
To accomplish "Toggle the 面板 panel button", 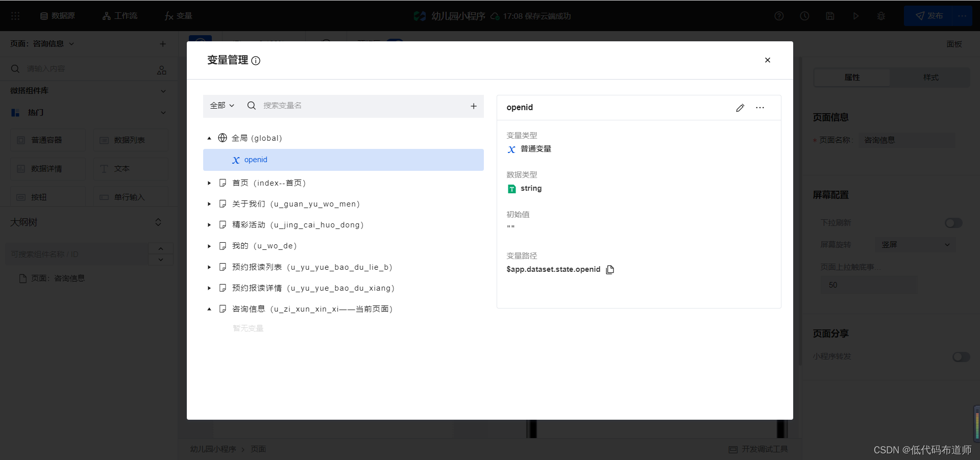I will [x=954, y=44].
